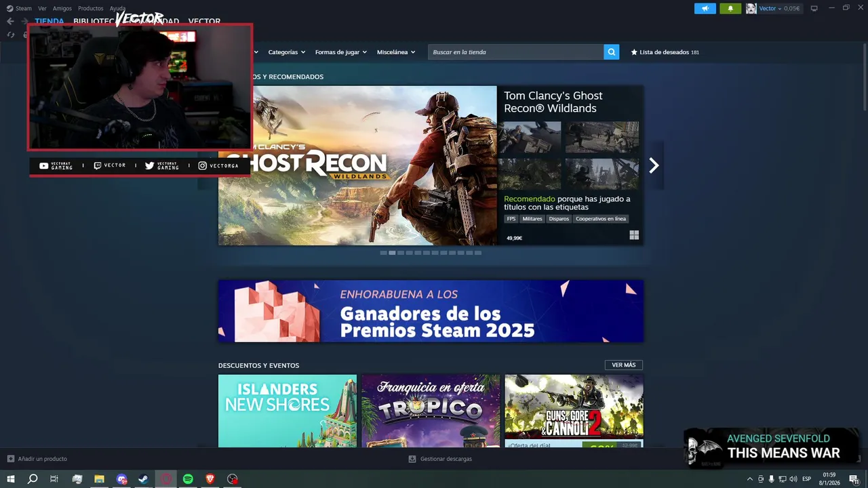The image size is (868, 488).
Task: Switch to the TIENDA tab
Action: (x=50, y=21)
